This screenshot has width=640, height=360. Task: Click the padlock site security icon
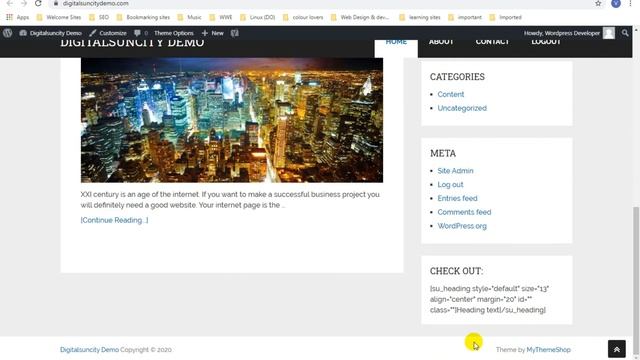(56, 3)
